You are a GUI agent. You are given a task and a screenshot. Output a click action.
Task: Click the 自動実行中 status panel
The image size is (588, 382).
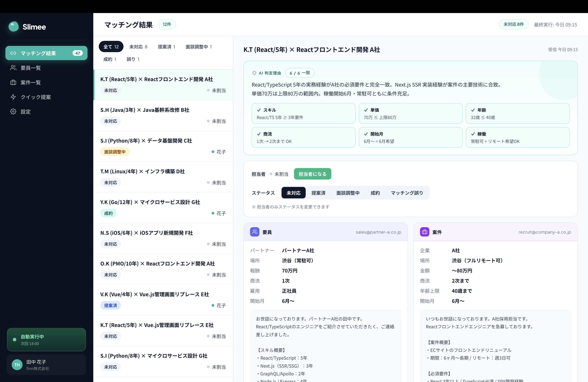tap(46, 339)
